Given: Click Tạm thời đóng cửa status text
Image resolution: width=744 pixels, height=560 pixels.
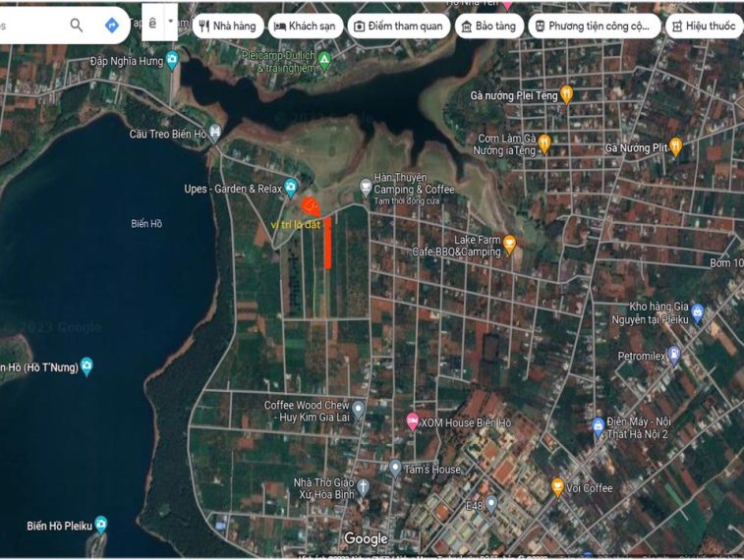Looking at the screenshot, I should [x=406, y=201].
